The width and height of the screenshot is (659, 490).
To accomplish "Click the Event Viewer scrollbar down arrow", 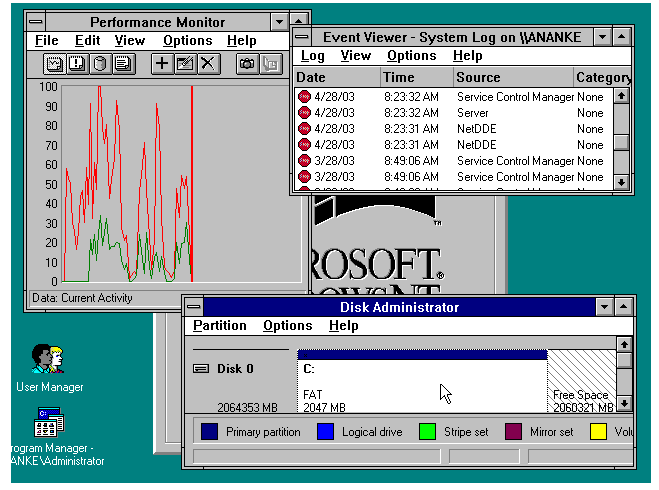I will [x=621, y=183].
